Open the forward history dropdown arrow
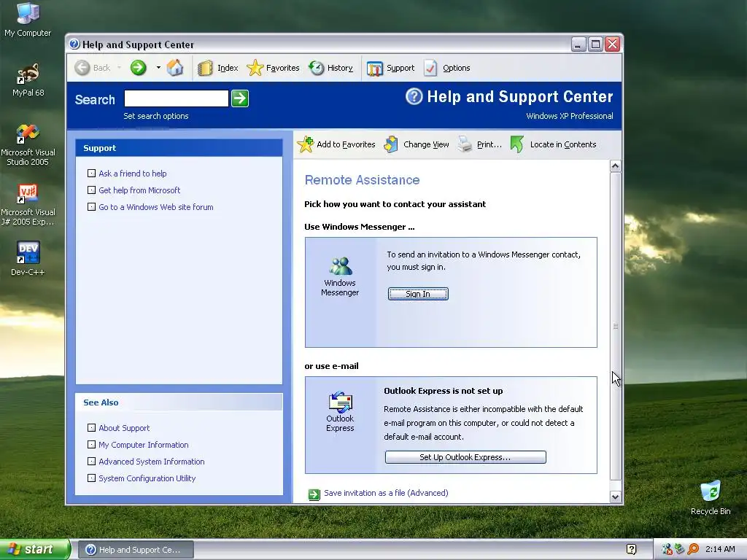Image resolution: width=747 pixels, height=560 pixels. tap(158, 68)
